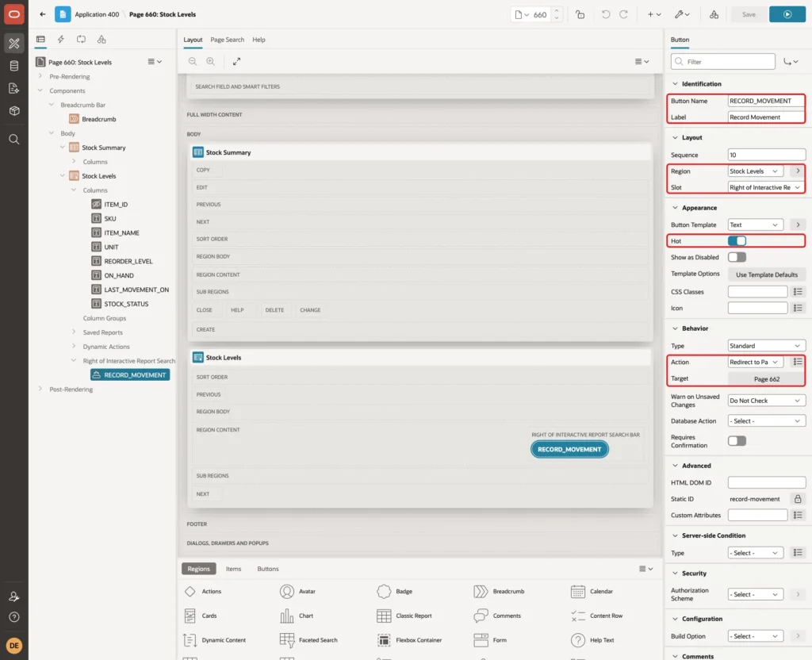Switch gallery to the Buttons tab
Screen dimensions: 812x660
pyautogui.click(x=268, y=569)
